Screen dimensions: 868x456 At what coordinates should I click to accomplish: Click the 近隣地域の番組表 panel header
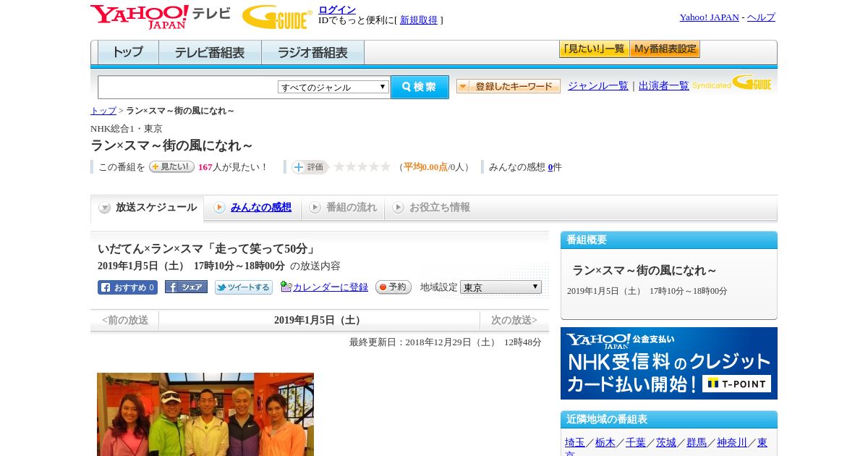tap(669, 420)
